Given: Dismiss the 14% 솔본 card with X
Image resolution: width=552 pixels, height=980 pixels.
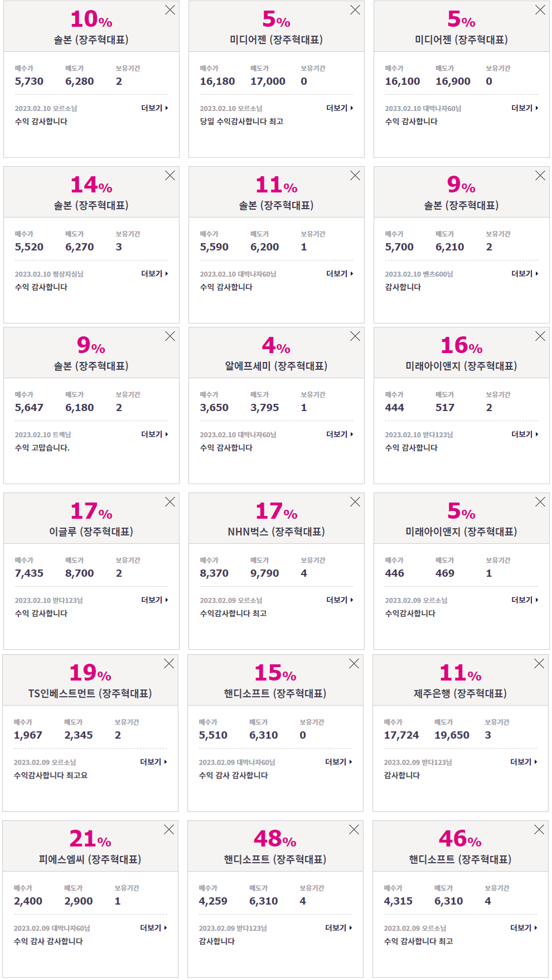Looking at the screenshot, I should 170,176.
